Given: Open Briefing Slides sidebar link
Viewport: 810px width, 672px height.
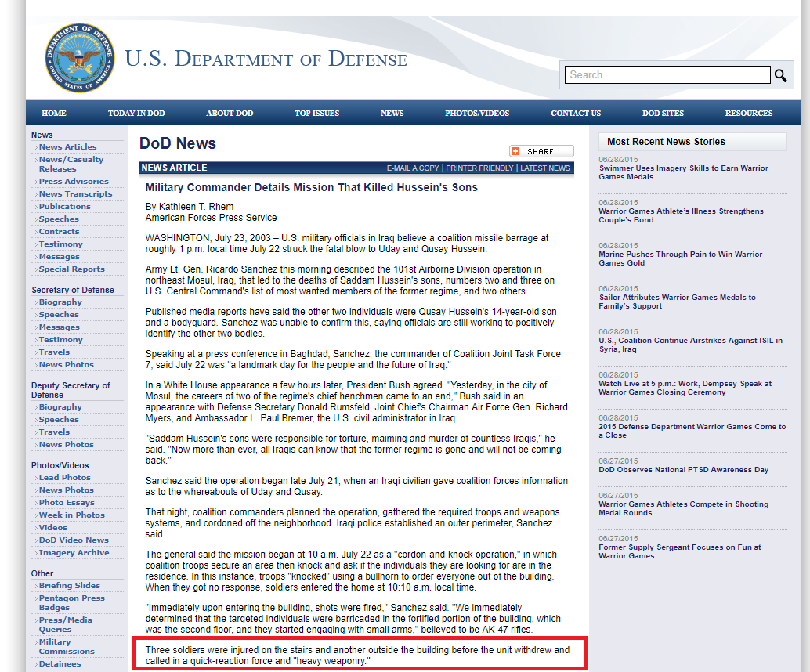Looking at the screenshot, I should pyautogui.click(x=70, y=585).
